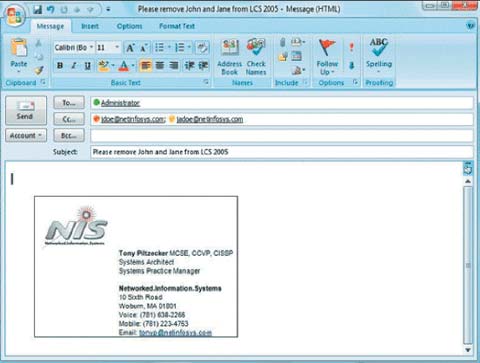Open the To recipients picker
Viewport: 480px width, 363px height.
(69, 103)
